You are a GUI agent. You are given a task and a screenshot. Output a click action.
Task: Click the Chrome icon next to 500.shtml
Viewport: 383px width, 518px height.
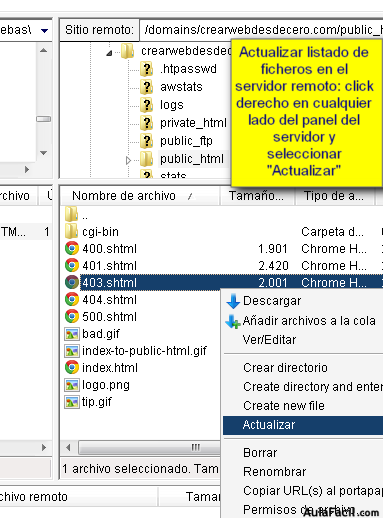(x=72, y=316)
